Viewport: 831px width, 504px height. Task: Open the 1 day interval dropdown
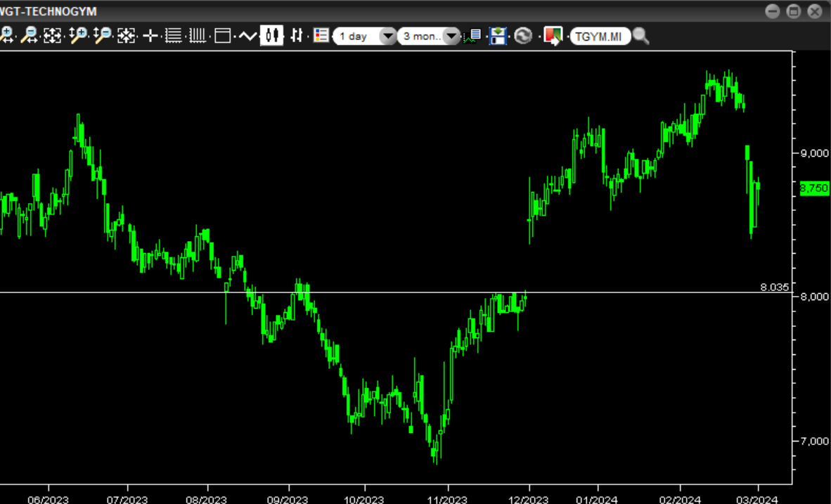click(365, 36)
